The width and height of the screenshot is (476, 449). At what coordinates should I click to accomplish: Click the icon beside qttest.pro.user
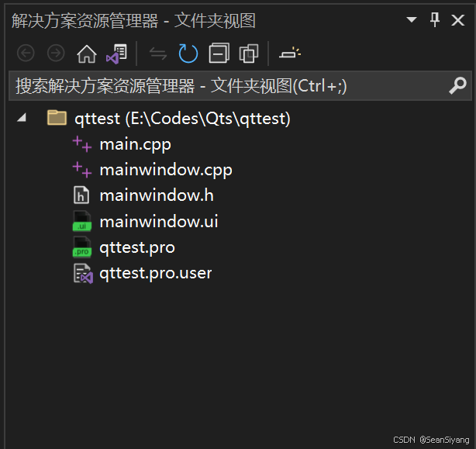point(83,274)
